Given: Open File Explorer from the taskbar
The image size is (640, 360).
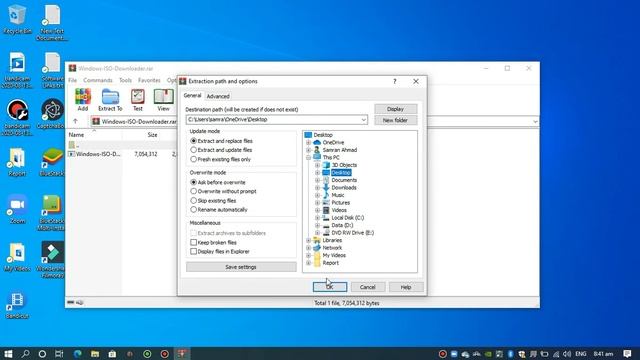Looking at the screenshot, I should (95, 353).
